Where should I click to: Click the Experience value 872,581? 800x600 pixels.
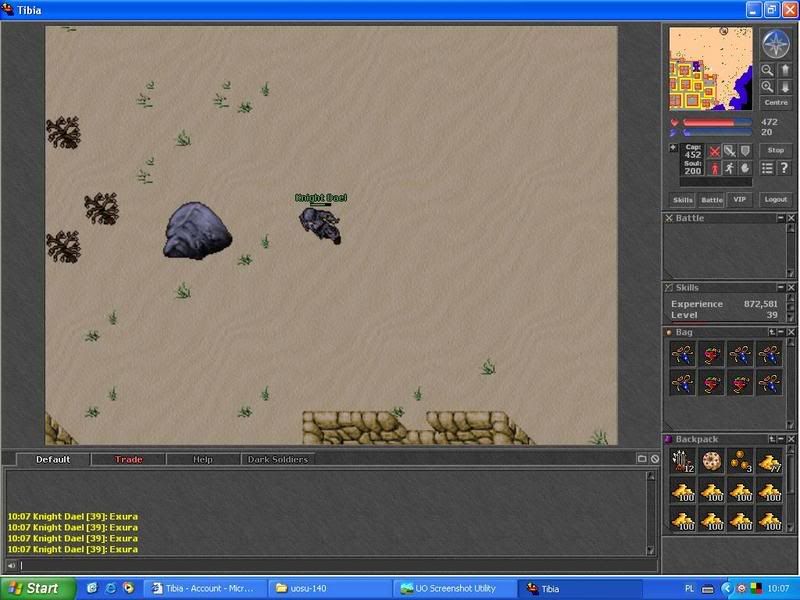pyautogui.click(x=761, y=304)
